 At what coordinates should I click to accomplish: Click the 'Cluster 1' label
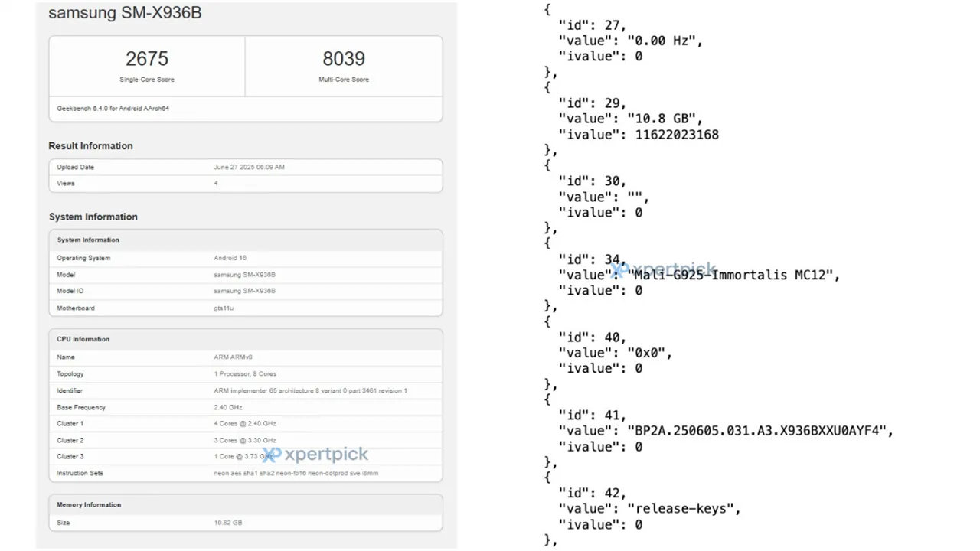coord(70,424)
